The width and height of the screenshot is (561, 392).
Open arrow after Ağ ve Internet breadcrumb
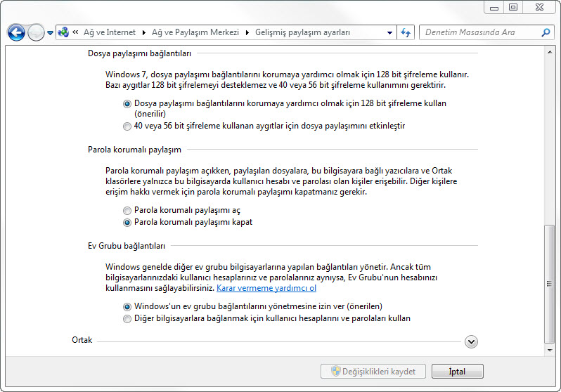click(143, 32)
